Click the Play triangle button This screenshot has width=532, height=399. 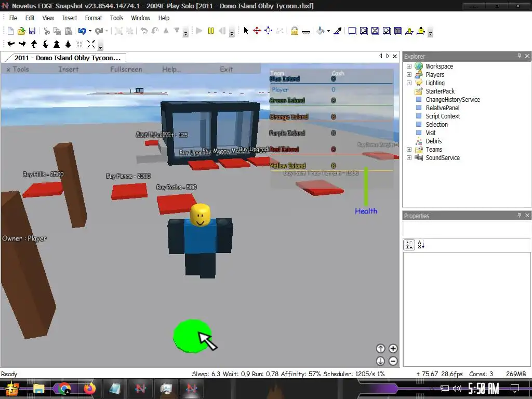click(199, 31)
